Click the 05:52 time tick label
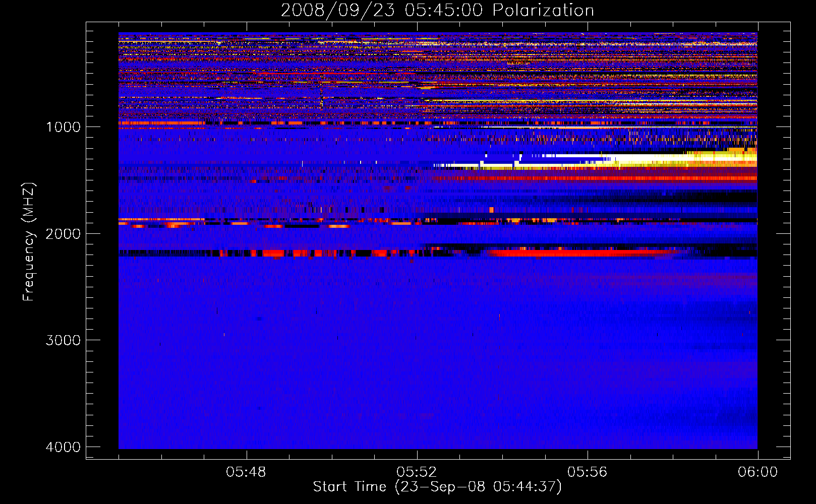This screenshot has width=816, height=504. (x=417, y=472)
